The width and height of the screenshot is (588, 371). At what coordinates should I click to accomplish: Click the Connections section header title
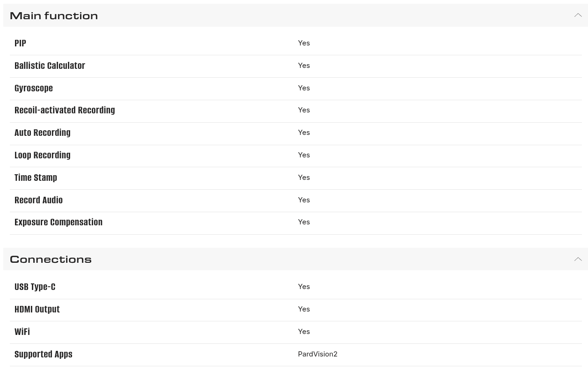(51, 259)
